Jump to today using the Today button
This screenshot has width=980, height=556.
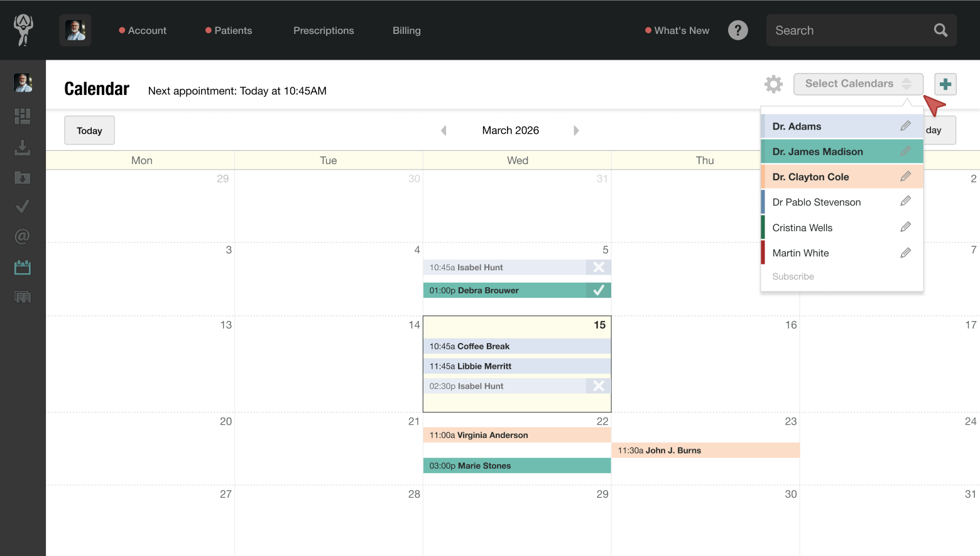tap(89, 130)
